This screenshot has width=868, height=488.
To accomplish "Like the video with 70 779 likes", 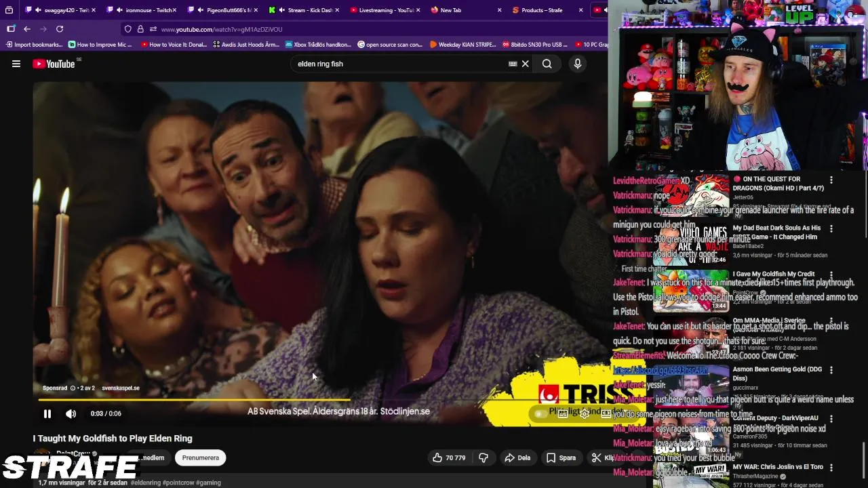I will point(449,458).
